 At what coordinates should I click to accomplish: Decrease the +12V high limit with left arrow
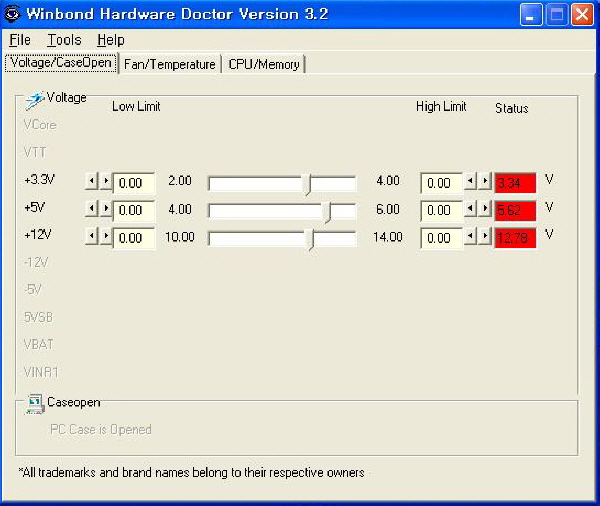click(470, 236)
